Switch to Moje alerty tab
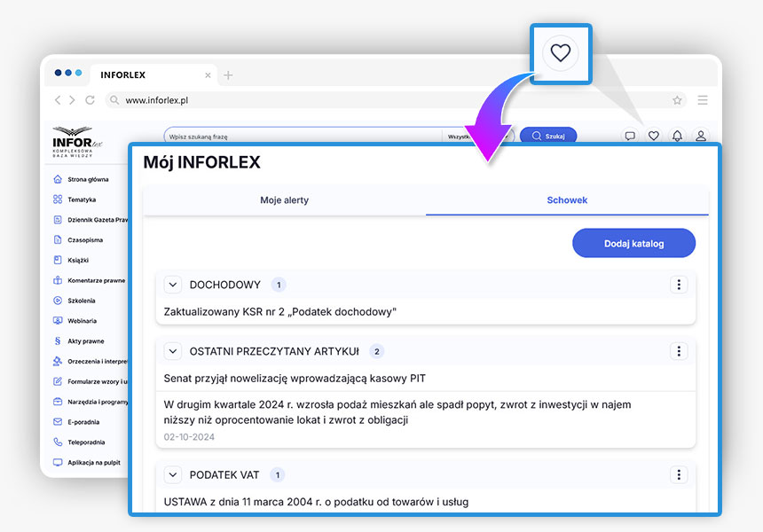763x532 pixels. (x=284, y=200)
